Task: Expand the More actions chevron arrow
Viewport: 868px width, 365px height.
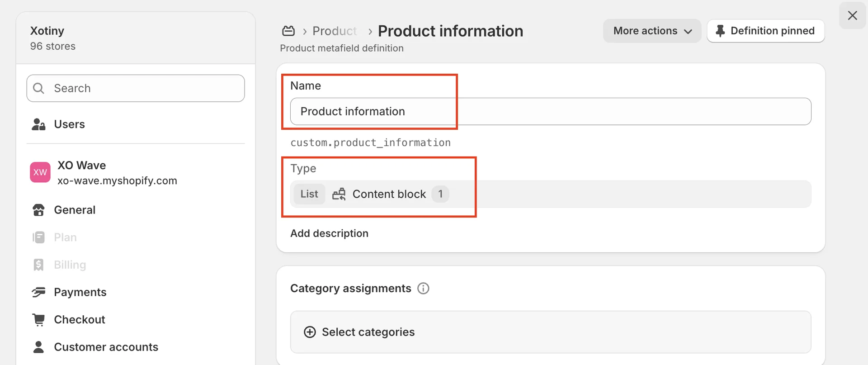Action: (x=688, y=31)
